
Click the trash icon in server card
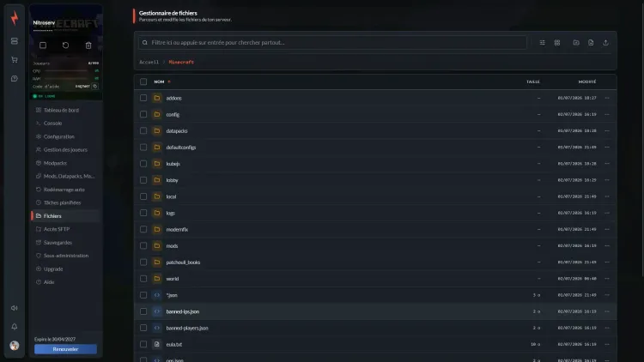88,45
